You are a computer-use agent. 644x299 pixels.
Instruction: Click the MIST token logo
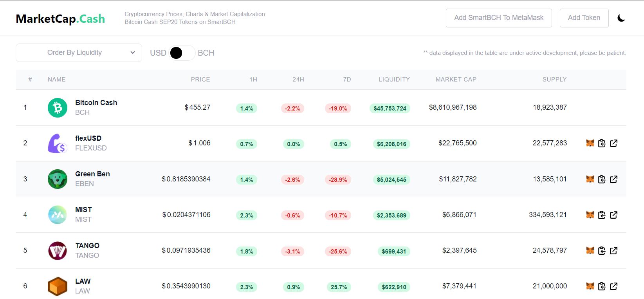pyautogui.click(x=58, y=215)
